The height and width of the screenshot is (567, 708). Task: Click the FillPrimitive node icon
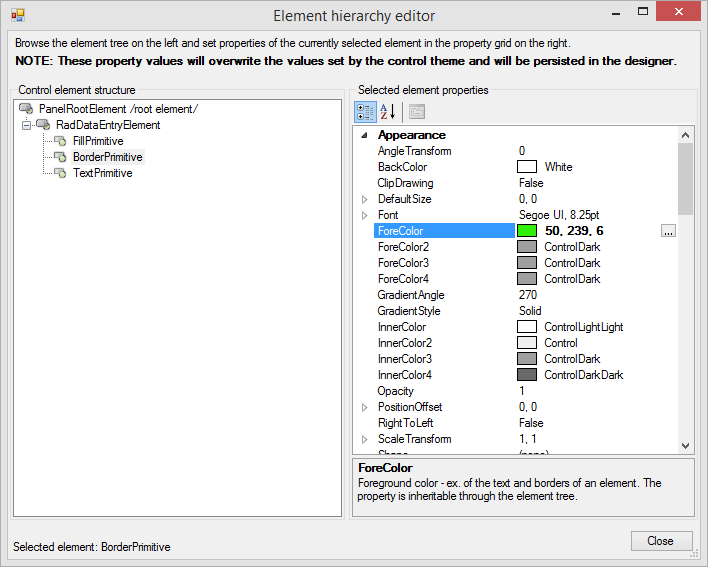(x=60, y=141)
